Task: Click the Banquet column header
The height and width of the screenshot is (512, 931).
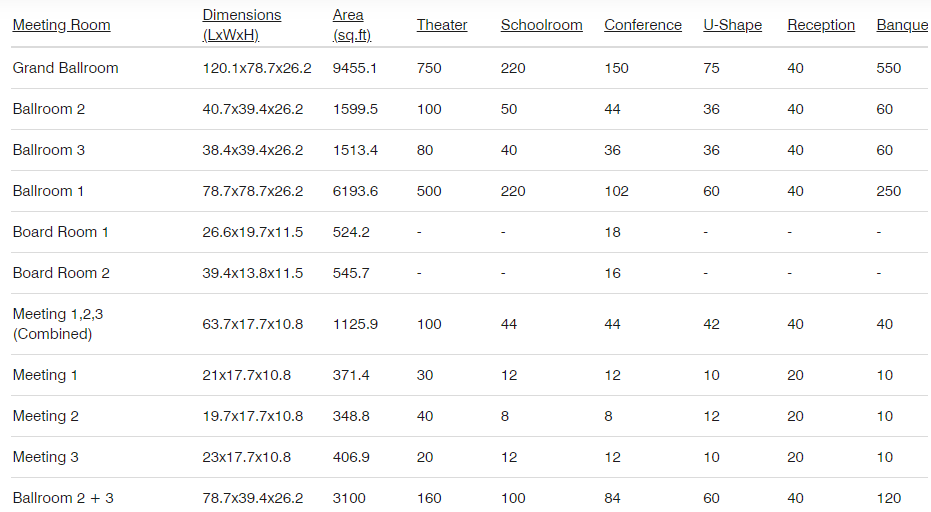Action: 903,25
